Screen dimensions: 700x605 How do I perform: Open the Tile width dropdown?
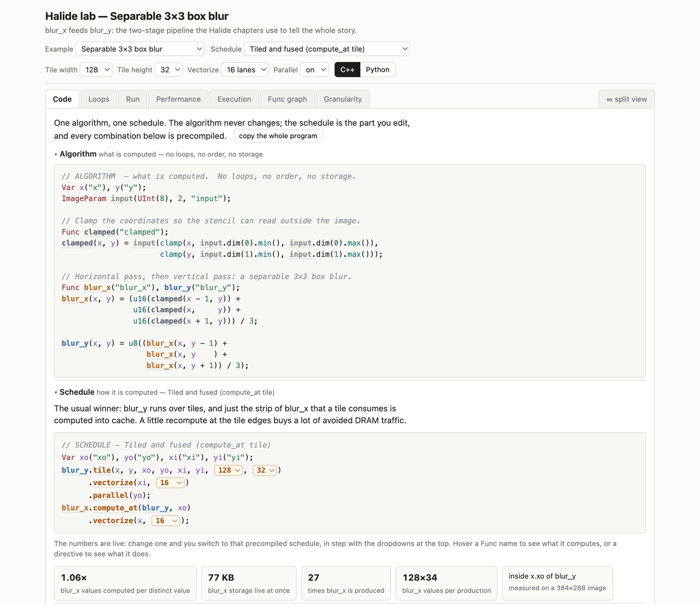click(x=96, y=70)
